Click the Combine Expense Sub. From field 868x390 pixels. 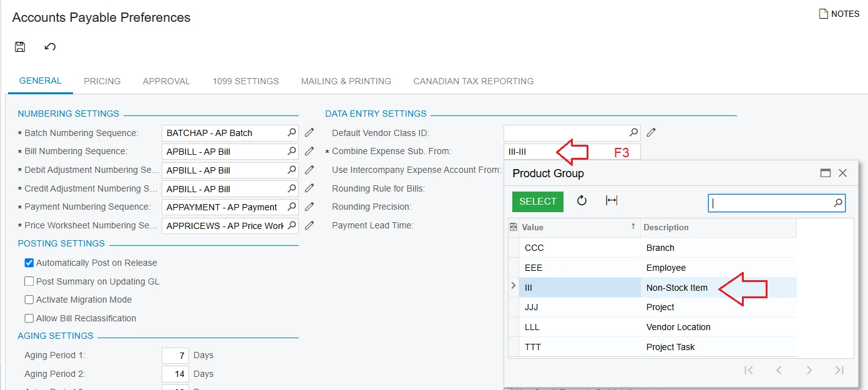click(572, 152)
